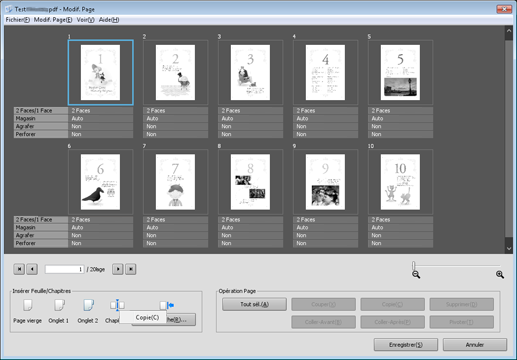Jump to first page with navigation button

point(19,269)
